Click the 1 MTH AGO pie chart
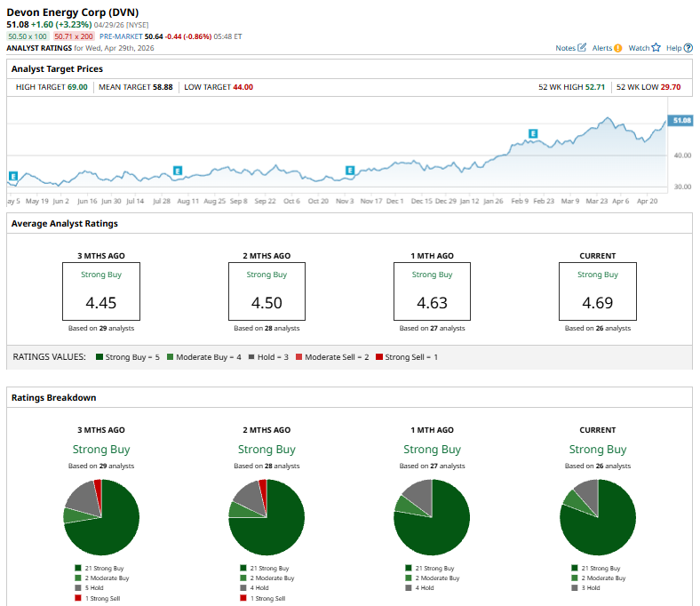Viewport: 700px width, 606px height. click(x=432, y=517)
